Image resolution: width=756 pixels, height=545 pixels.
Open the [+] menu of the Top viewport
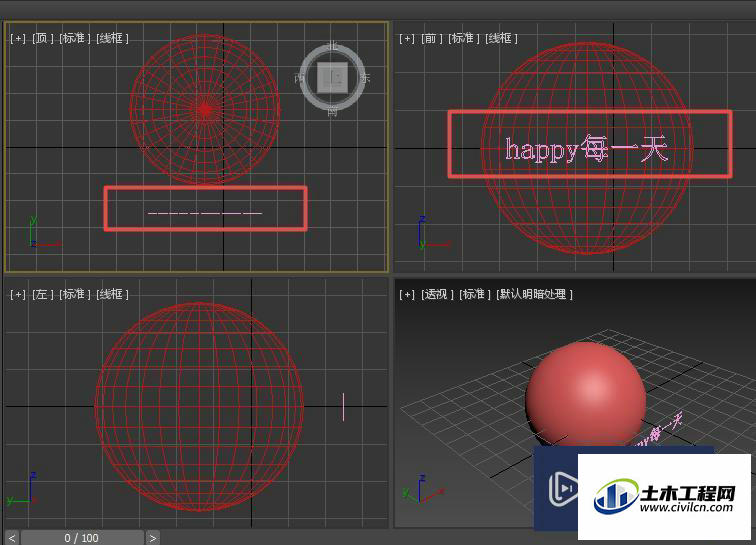[x=18, y=38]
